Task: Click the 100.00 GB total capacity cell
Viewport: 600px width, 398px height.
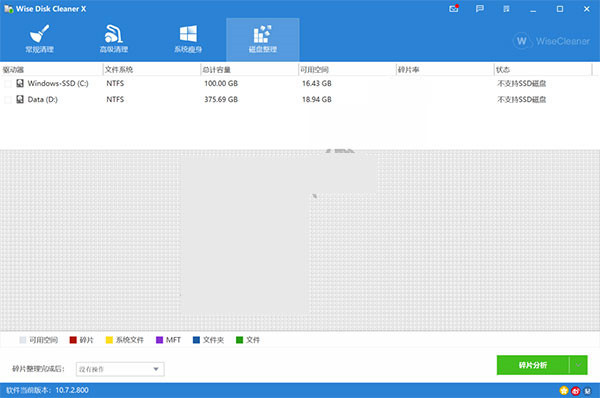Action: 221,83
